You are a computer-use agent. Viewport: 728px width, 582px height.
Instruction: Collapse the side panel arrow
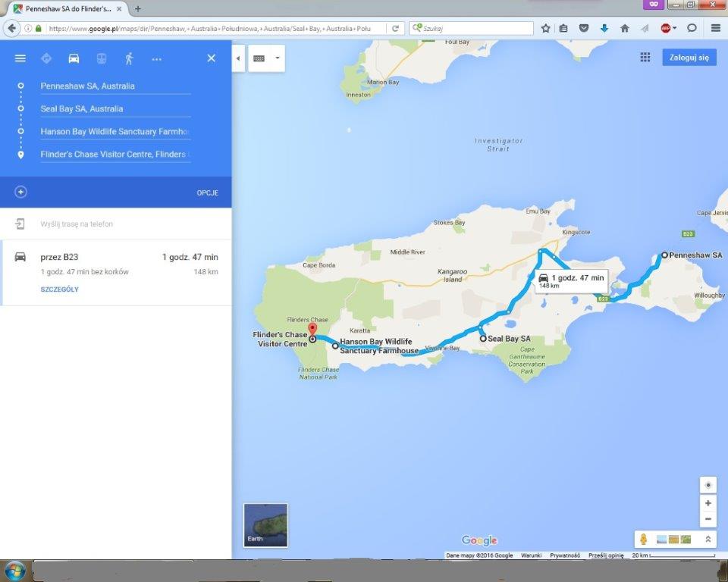pos(238,58)
